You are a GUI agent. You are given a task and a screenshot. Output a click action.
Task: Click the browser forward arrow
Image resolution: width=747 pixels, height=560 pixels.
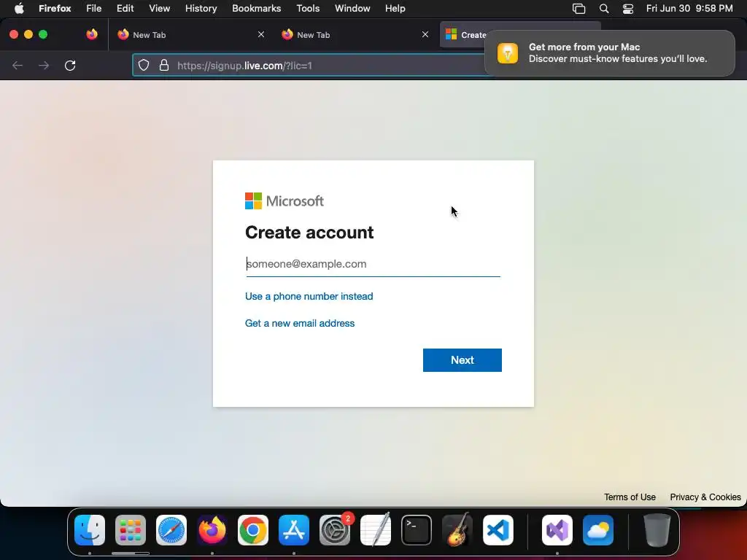pos(44,66)
